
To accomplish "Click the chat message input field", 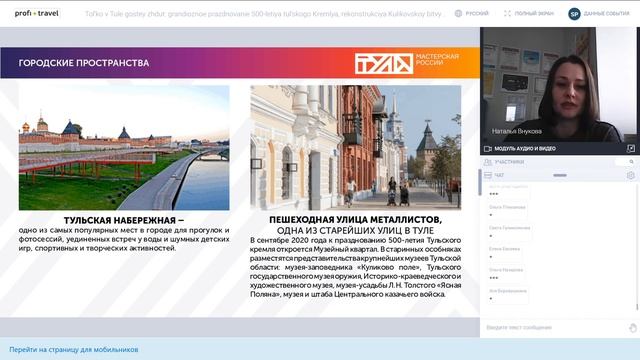I will click(555, 327).
